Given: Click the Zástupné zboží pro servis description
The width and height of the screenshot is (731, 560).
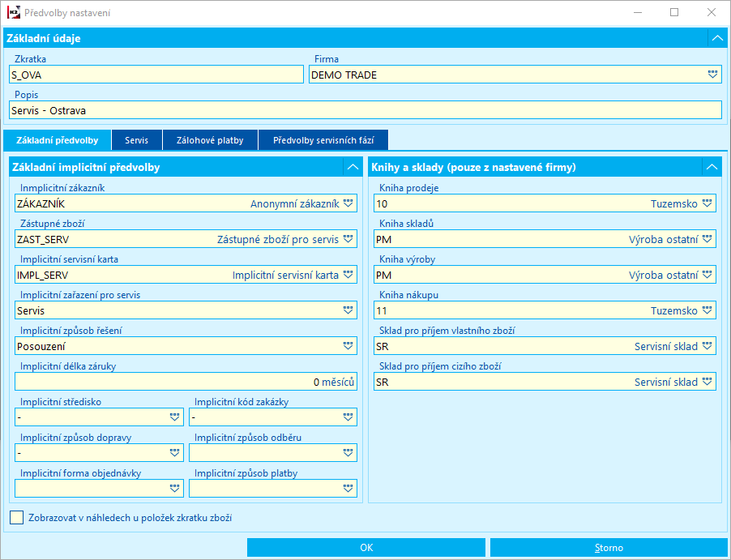Looking at the screenshot, I should point(278,240).
